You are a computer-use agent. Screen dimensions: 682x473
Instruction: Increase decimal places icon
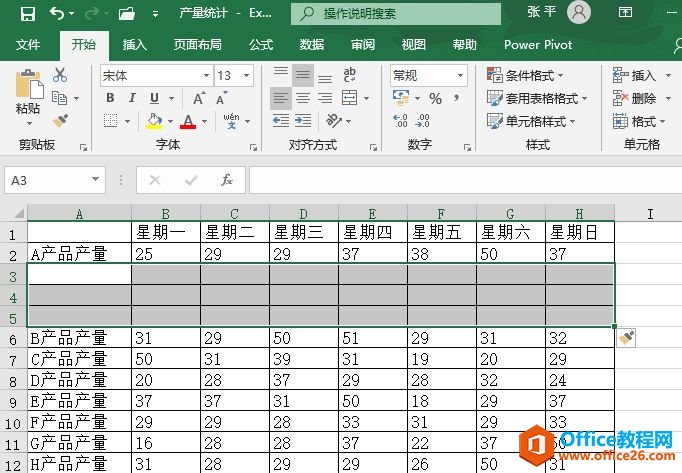click(x=400, y=121)
